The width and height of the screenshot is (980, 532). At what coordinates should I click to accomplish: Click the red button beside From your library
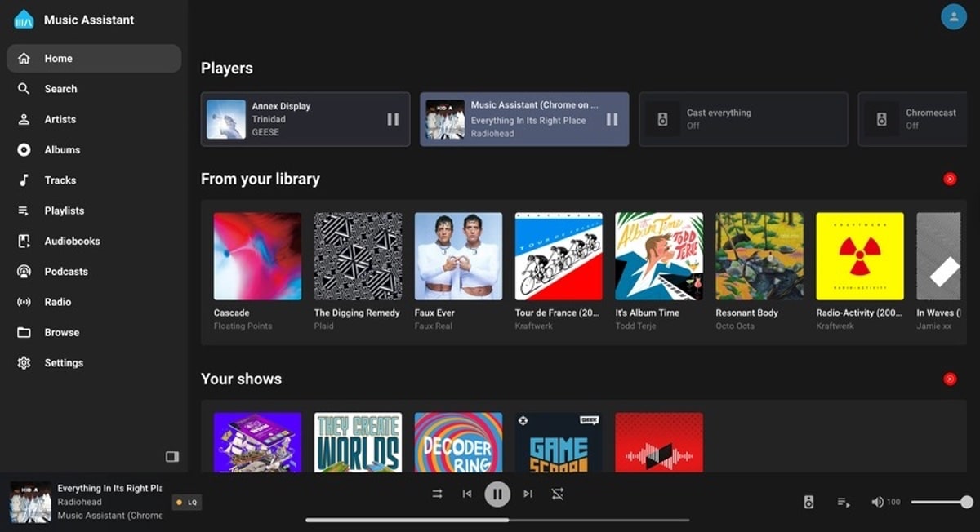950,179
